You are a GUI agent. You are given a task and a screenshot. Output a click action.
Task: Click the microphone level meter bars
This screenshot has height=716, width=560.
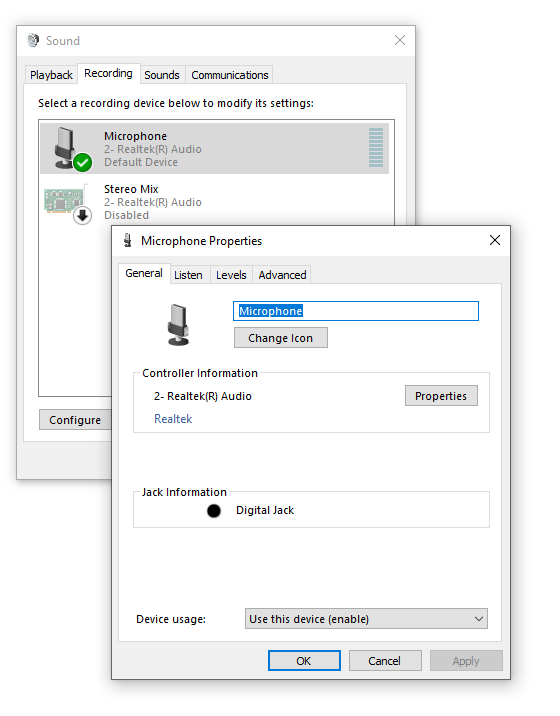376,147
